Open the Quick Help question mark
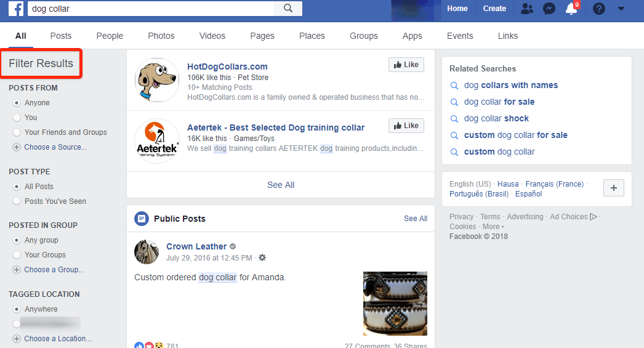The image size is (644, 348). [x=599, y=8]
